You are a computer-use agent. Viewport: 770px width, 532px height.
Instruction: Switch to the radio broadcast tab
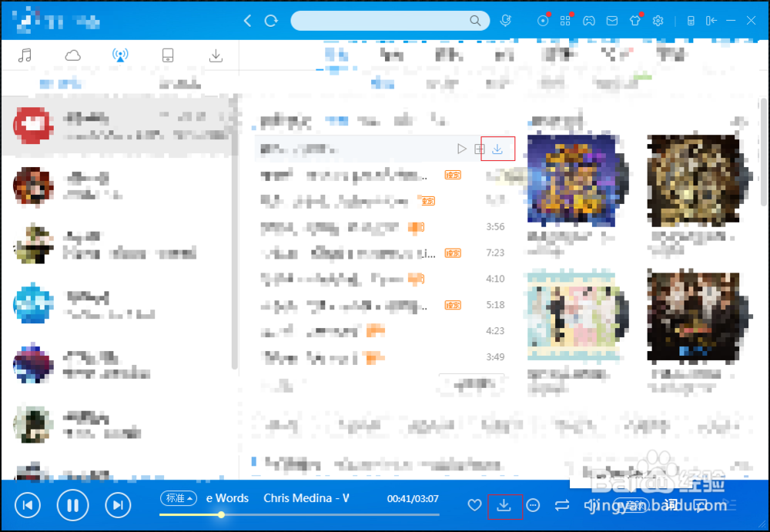pyautogui.click(x=120, y=55)
